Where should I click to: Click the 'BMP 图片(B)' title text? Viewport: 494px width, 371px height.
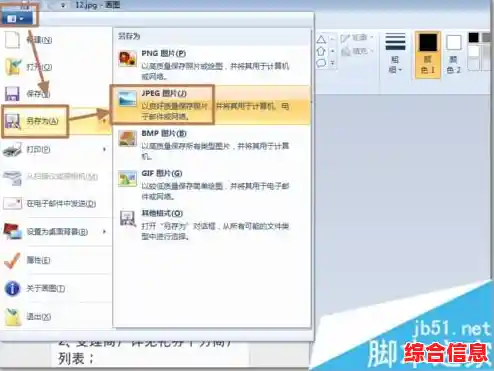tap(164, 133)
